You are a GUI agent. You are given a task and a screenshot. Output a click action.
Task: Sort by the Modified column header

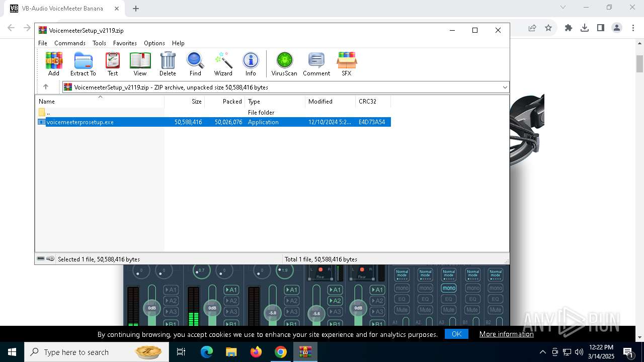tap(331, 102)
